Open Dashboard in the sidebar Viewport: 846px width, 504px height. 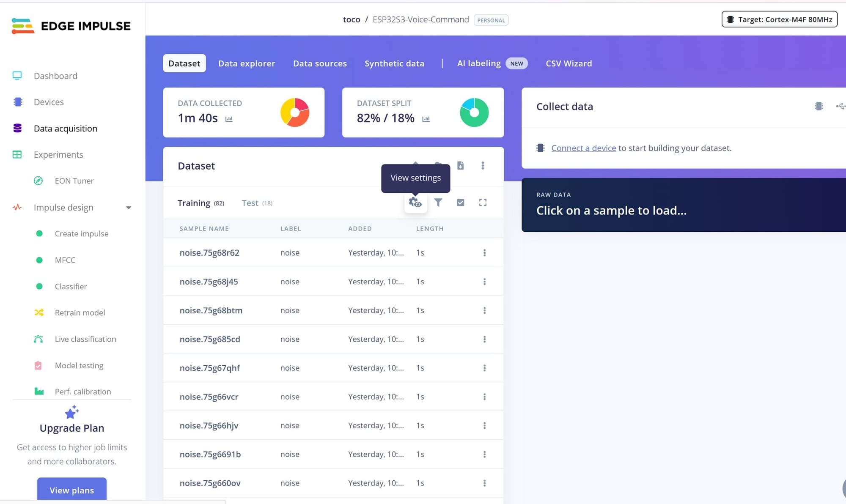point(55,76)
